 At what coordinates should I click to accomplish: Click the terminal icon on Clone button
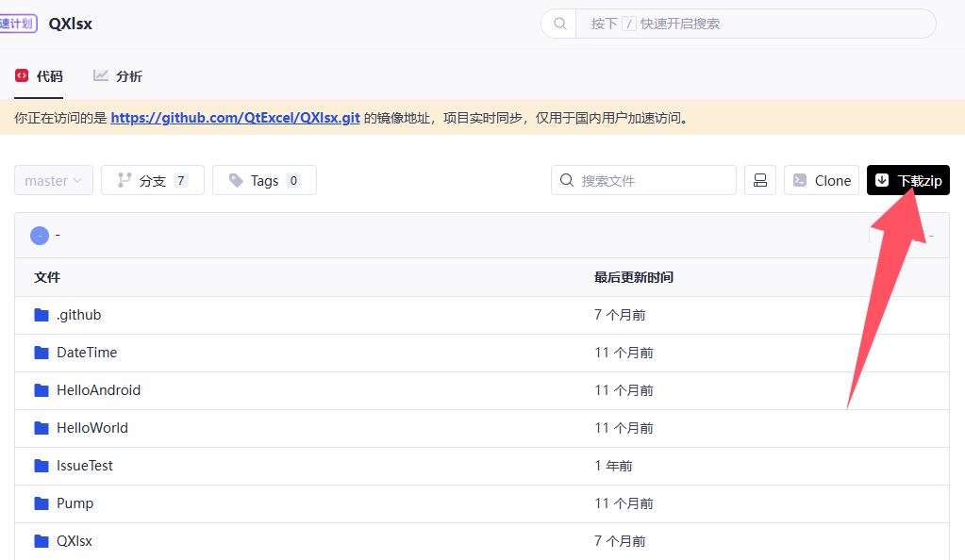pos(800,180)
